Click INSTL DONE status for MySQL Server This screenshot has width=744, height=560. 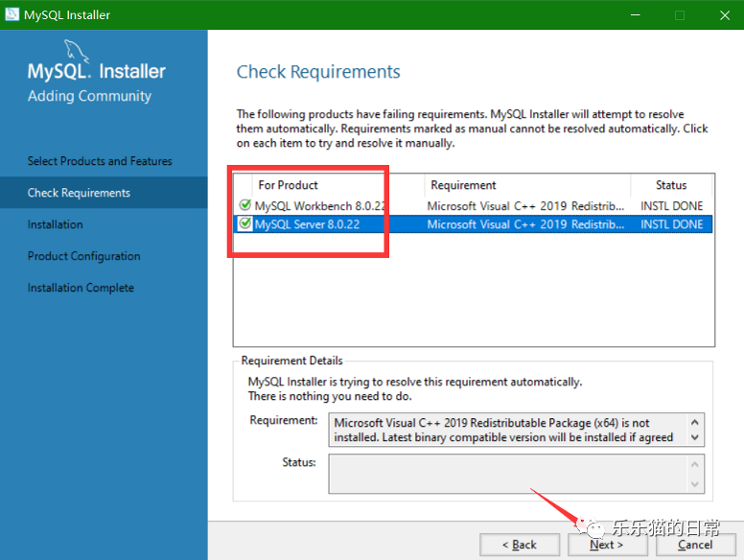(x=671, y=224)
